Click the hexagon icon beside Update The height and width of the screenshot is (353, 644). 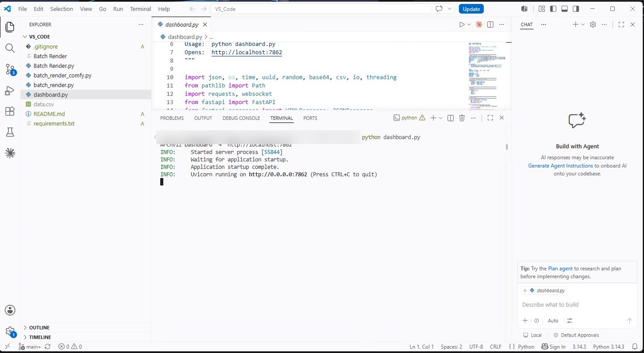[x=524, y=9]
